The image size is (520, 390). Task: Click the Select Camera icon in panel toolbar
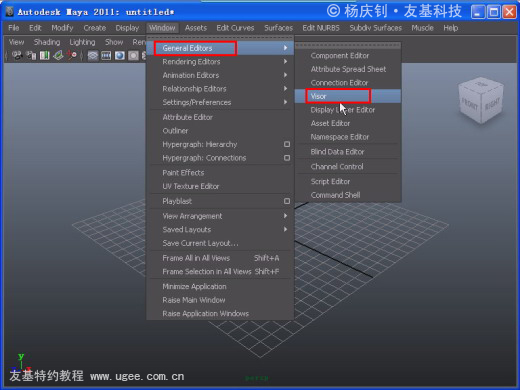(17, 55)
